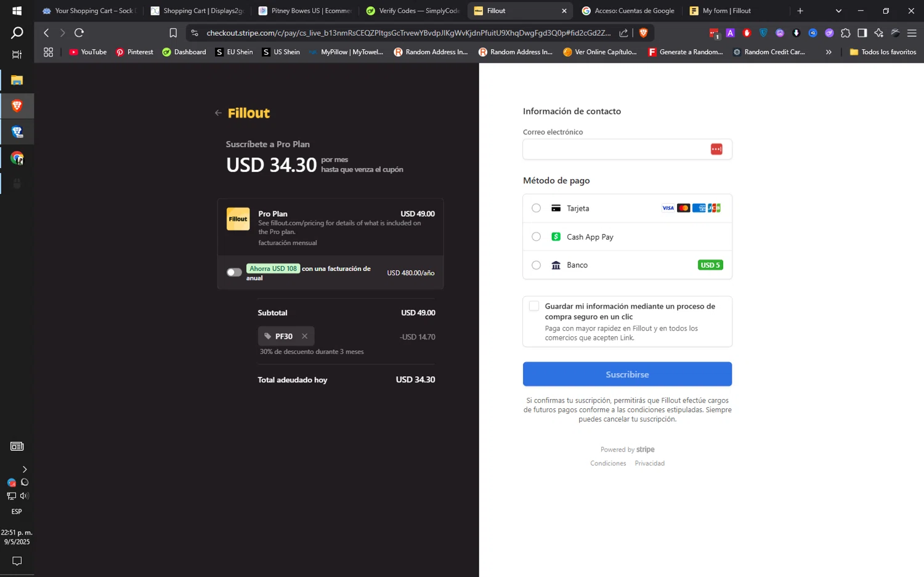Screen dimensions: 924x577
Task: Click the PF30 coupon tag icon
Action: coord(267,336)
